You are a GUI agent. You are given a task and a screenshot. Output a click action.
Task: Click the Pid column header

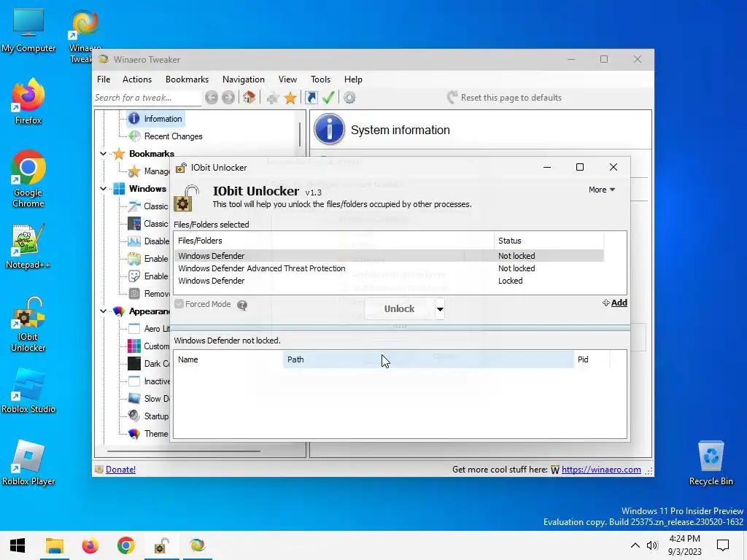tap(592, 359)
